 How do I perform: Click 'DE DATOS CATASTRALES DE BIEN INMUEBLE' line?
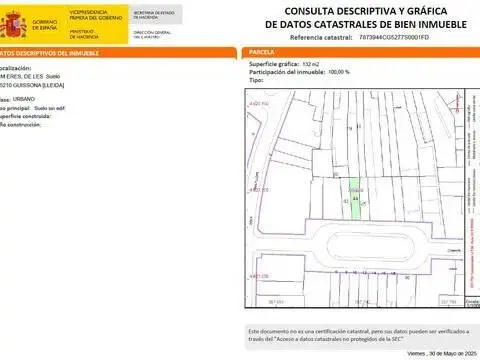coord(366,24)
